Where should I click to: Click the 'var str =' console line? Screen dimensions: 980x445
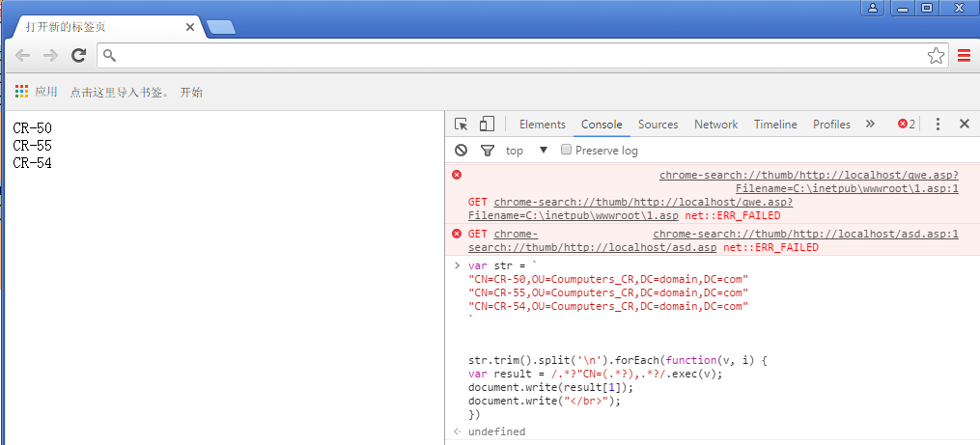pyautogui.click(x=502, y=265)
